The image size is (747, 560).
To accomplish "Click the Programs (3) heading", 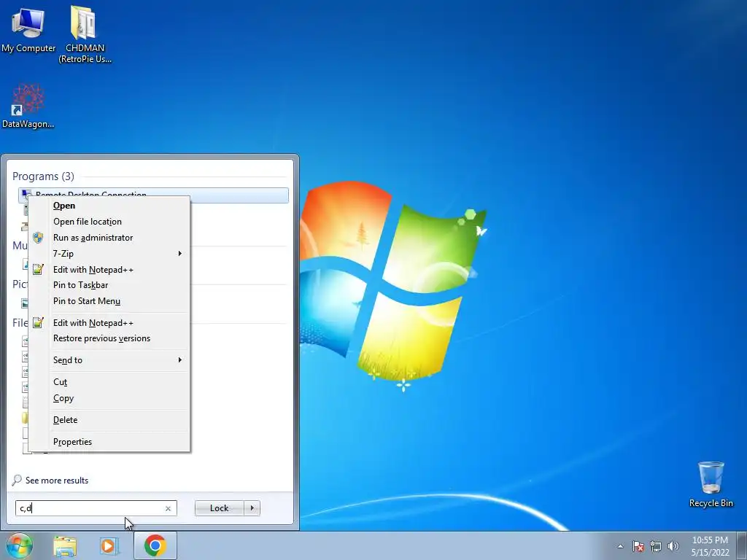I will [x=43, y=176].
